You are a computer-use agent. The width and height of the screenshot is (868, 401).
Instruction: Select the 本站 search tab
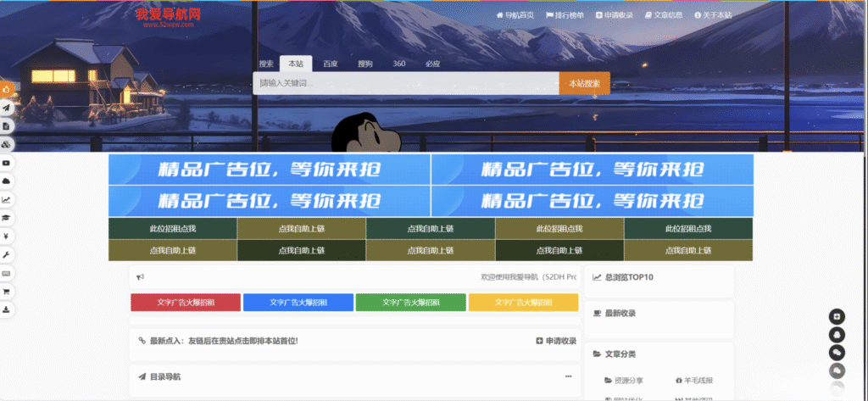296,64
